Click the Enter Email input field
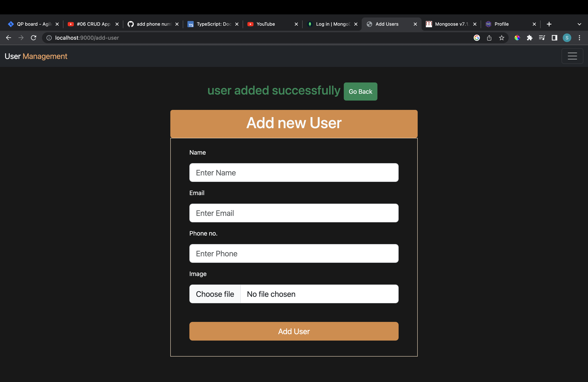 (x=293, y=213)
